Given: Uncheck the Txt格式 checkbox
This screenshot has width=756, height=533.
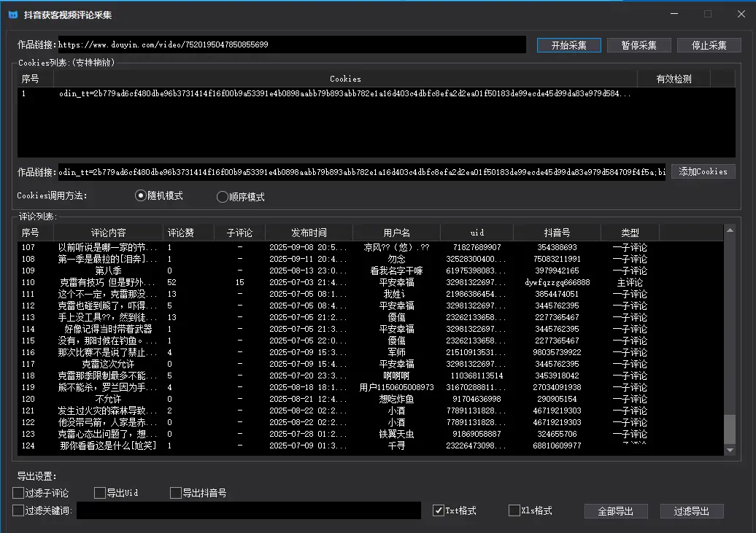Looking at the screenshot, I should [439, 510].
